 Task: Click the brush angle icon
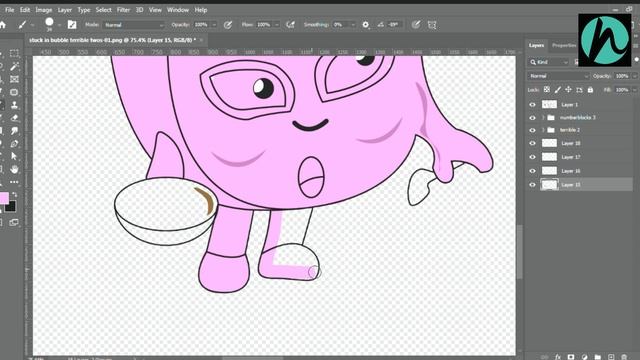coord(380,25)
